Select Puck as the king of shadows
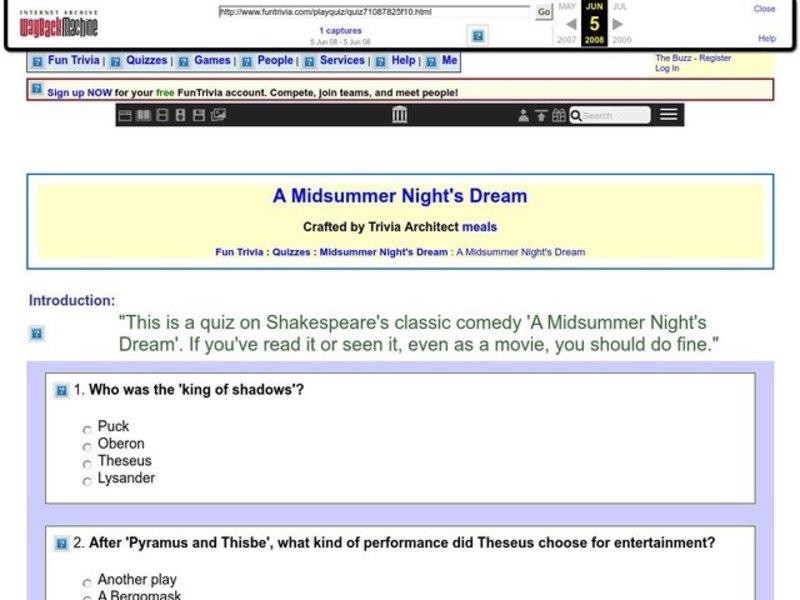Screen dimensions: 800x600 (x=88, y=427)
